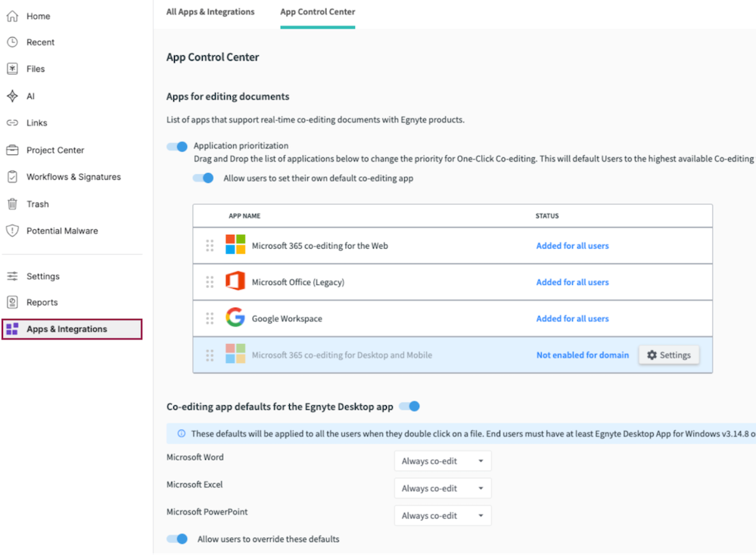
Task: Click the Google Workspace logo icon
Action: [x=235, y=318]
